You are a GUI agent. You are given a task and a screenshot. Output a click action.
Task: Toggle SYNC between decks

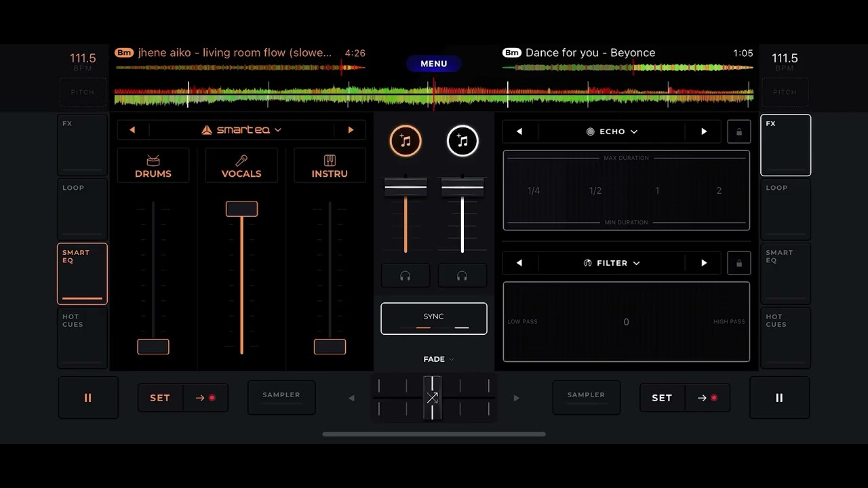point(434,319)
